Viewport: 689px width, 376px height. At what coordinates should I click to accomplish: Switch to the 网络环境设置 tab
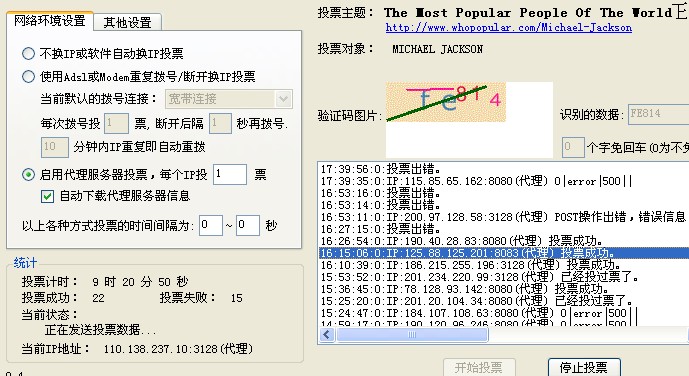point(50,20)
